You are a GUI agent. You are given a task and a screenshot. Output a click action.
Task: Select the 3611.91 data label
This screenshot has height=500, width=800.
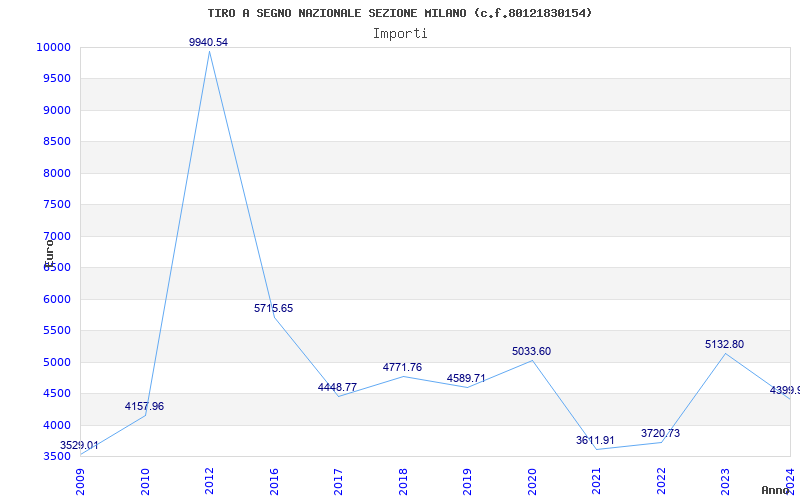pyautogui.click(x=595, y=440)
